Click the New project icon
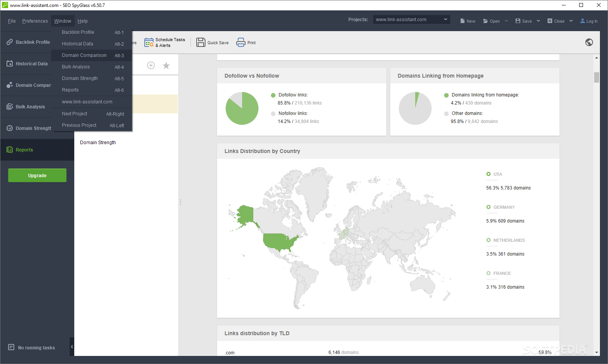 (x=463, y=21)
